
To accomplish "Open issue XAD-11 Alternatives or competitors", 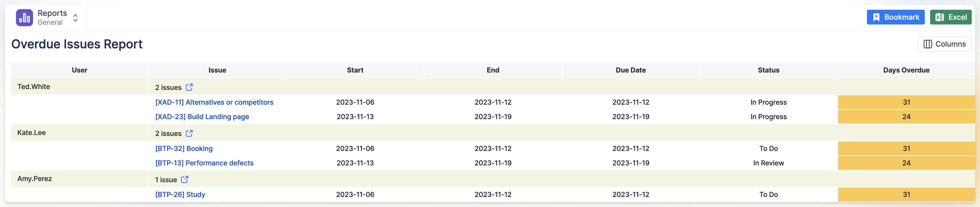I will (214, 102).
